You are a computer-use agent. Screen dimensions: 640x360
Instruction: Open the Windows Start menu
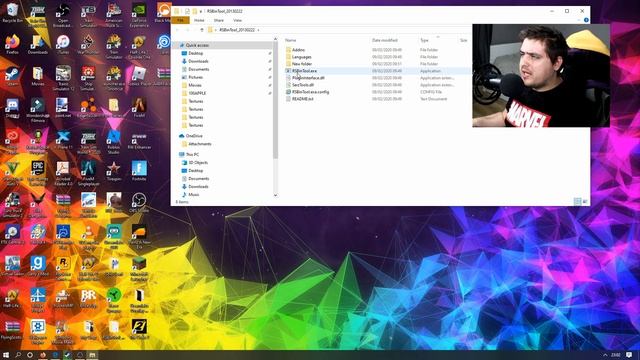coord(6,355)
